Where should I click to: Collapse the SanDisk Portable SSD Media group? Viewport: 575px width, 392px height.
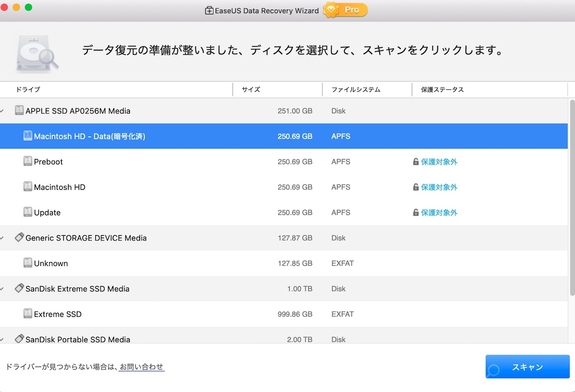[2, 340]
